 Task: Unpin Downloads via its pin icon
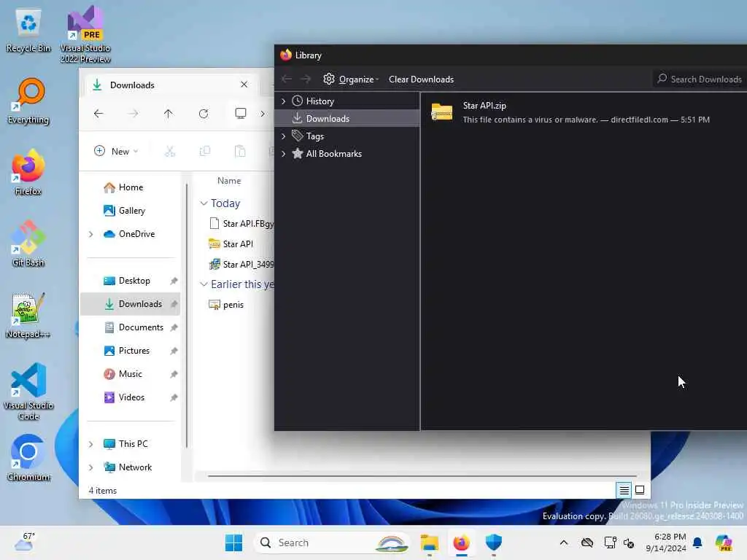pos(174,304)
